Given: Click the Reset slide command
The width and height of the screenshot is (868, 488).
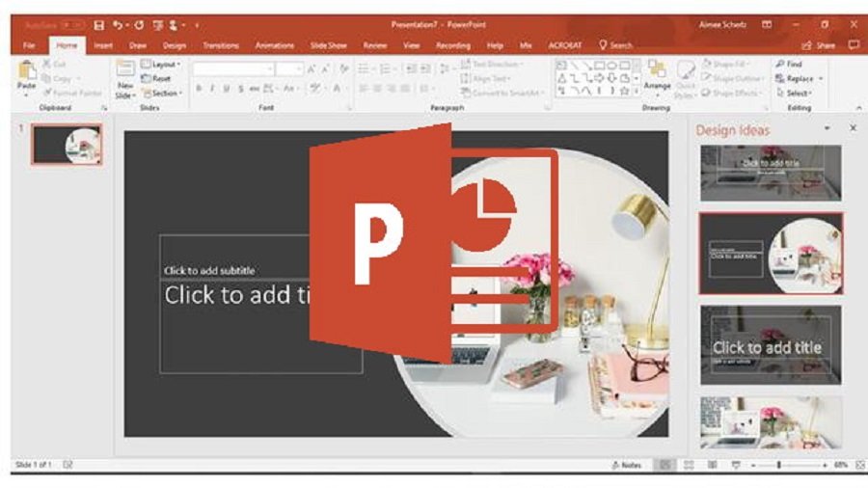Looking at the screenshot, I should (155, 78).
